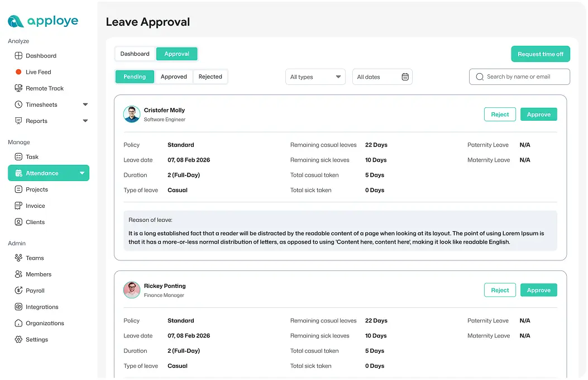Click the Teams group icon
Image resolution: width=588 pixels, height=380 pixels.
point(18,258)
